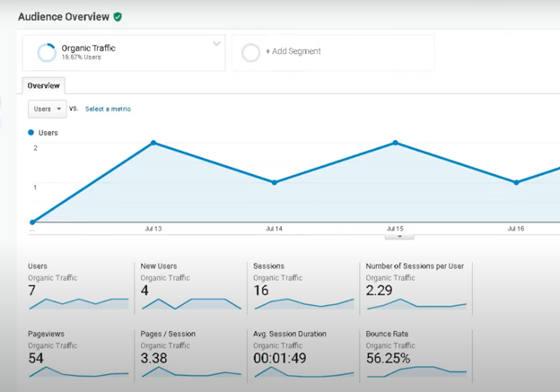Click the Pageviews sparkline tile
560x392 pixels.
coord(77,354)
